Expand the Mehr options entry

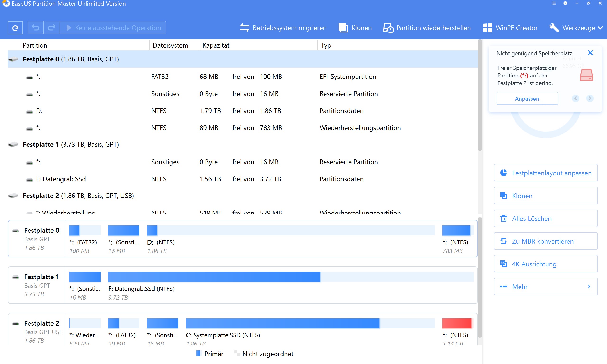click(545, 287)
